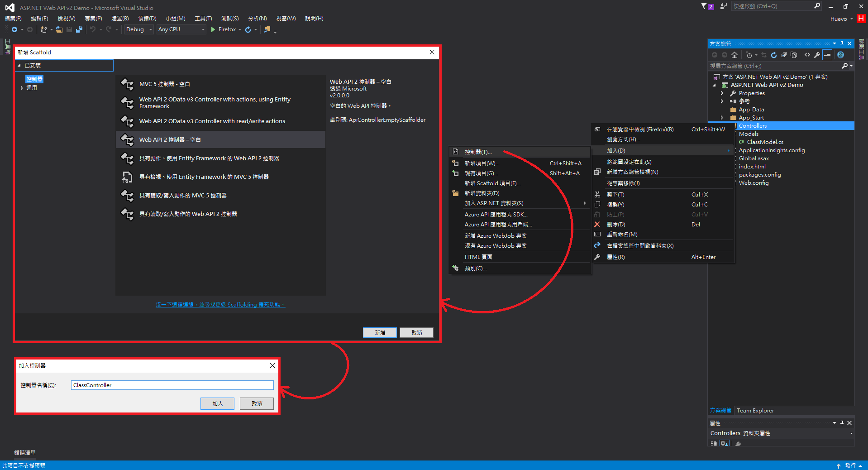This screenshot has width=868, height=470.
Task: Select Web API 2 控制器 – 空白 scaffold item
Action: click(220, 140)
